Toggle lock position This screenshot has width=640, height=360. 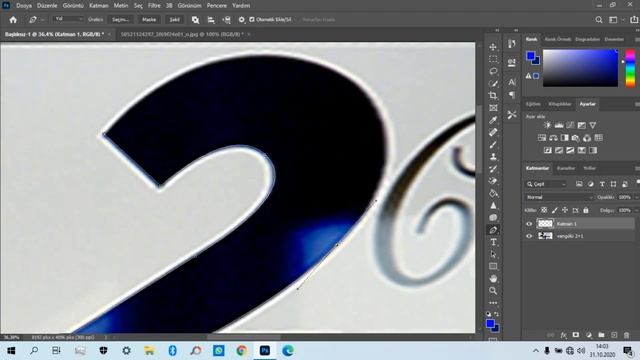(565, 210)
